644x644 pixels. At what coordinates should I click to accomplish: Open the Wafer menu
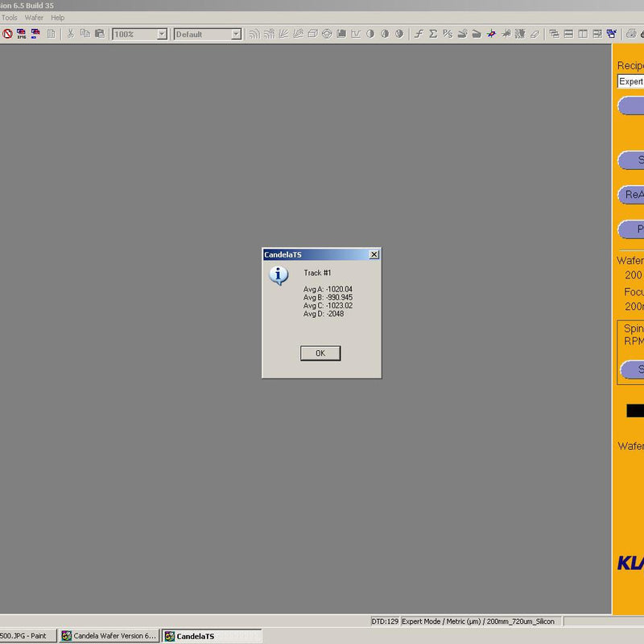coord(34,18)
